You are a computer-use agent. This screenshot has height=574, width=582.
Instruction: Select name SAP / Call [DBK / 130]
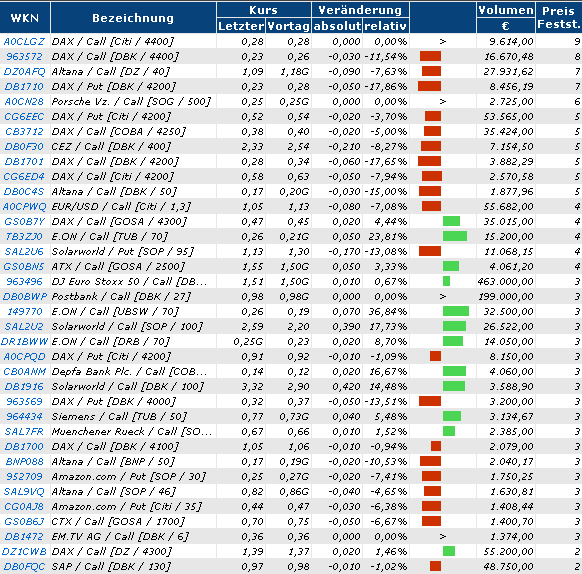tap(111, 567)
